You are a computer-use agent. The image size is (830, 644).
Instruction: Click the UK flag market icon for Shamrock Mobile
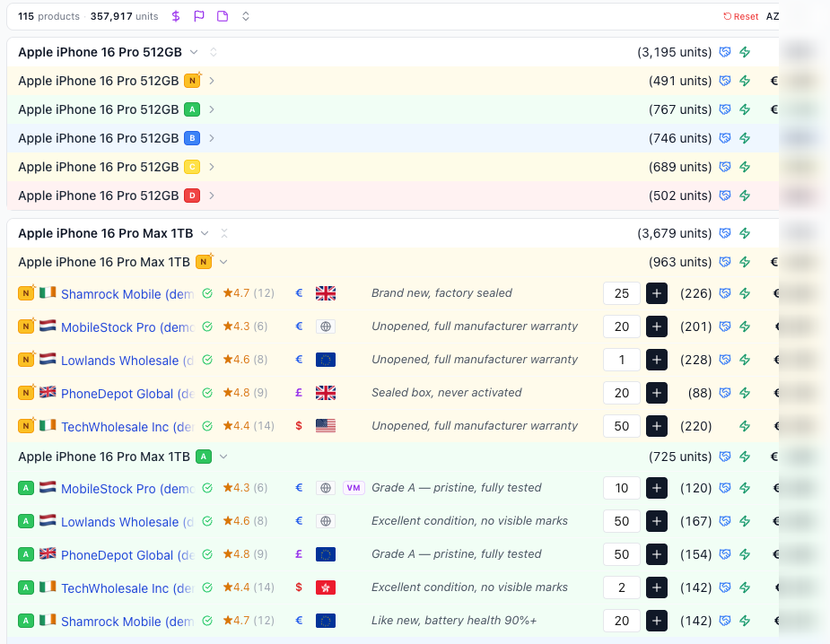coord(326,293)
